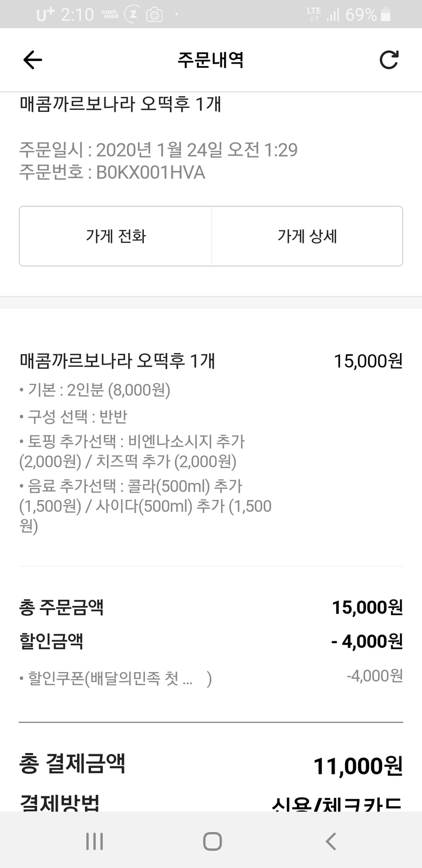The width and height of the screenshot is (422, 868).
Task: Open 가게 상세 store details
Action: 307,236
